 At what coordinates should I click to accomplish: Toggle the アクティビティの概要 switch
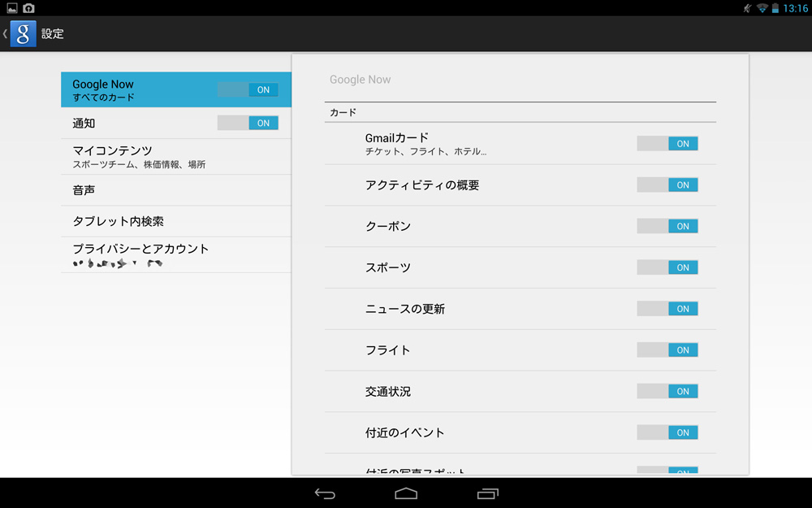[x=667, y=185]
